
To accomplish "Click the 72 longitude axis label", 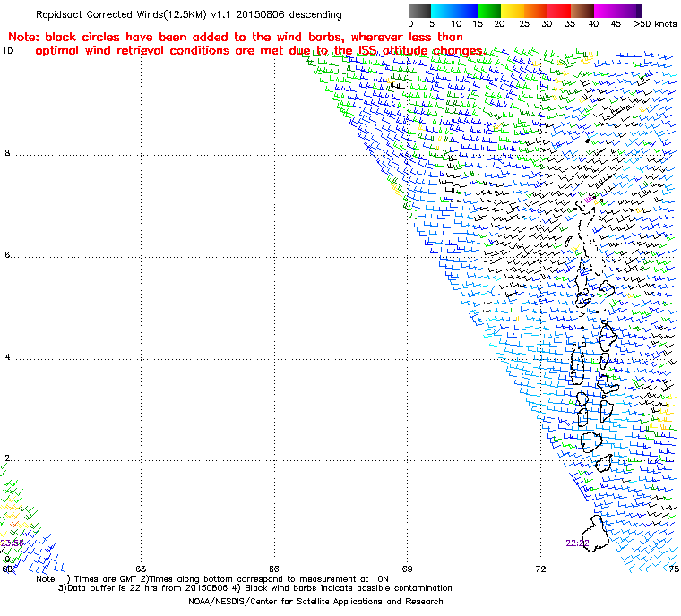I will [540, 569].
